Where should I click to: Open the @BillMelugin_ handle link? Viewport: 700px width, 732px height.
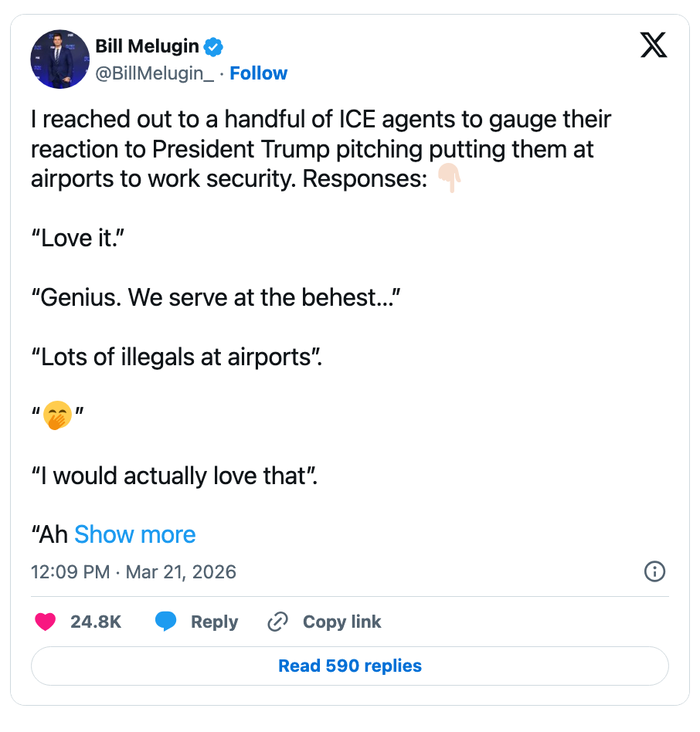click(x=155, y=73)
